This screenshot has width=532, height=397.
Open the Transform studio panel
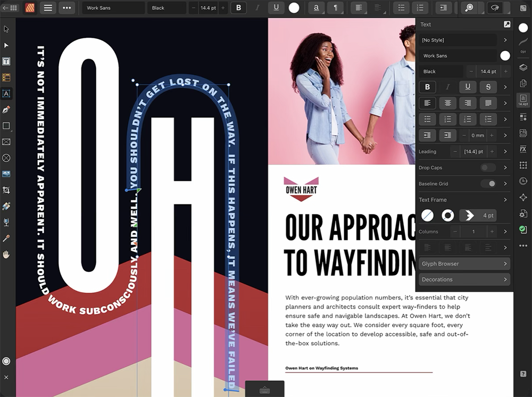coord(523,166)
